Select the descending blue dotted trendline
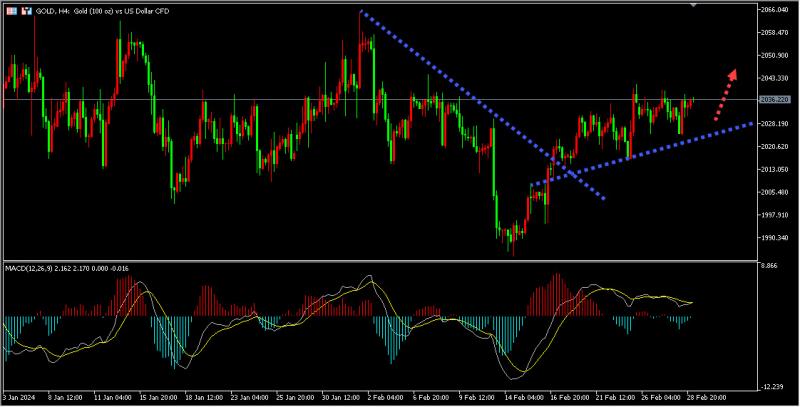 [483, 105]
